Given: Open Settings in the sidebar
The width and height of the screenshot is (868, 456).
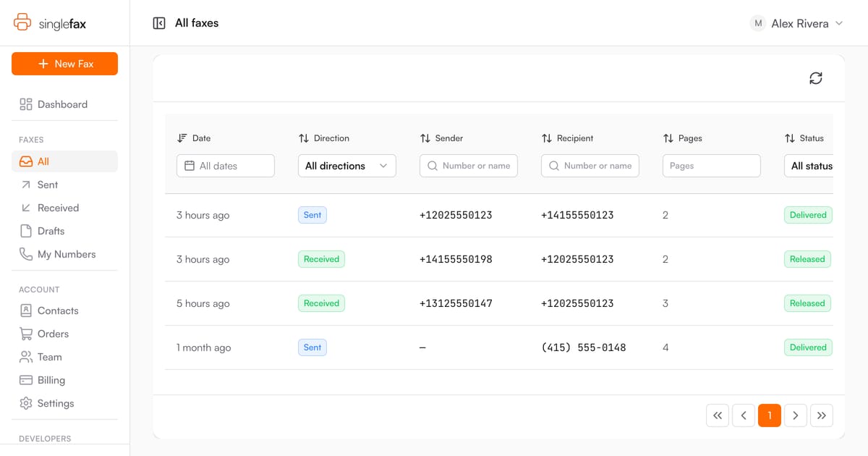Looking at the screenshot, I should (64, 403).
